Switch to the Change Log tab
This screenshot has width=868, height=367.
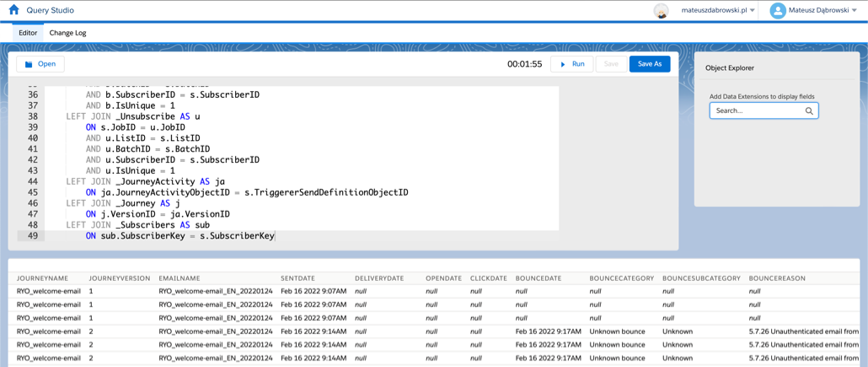coord(67,33)
